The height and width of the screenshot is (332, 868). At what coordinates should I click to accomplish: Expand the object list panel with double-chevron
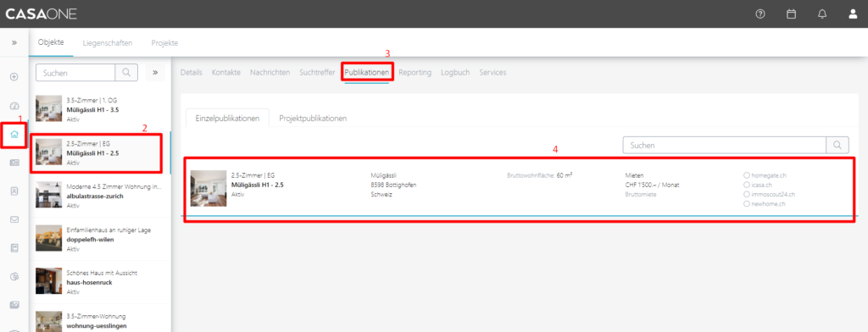tap(155, 72)
